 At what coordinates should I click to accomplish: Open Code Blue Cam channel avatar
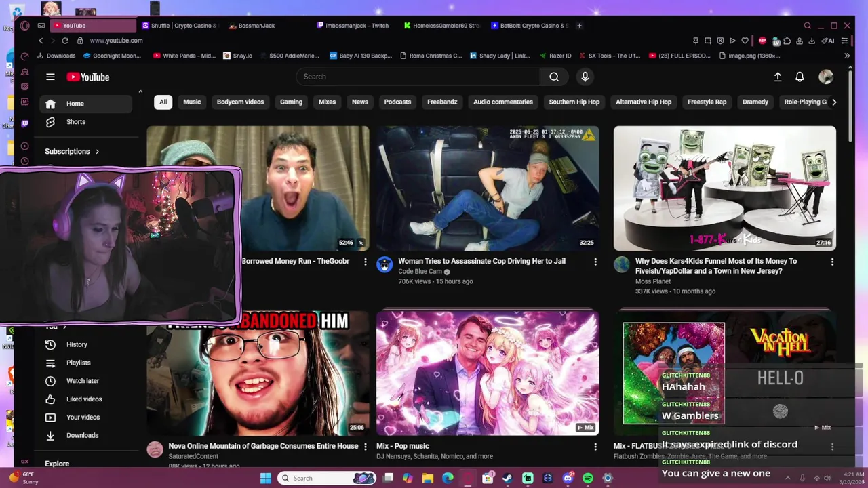[x=384, y=264]
